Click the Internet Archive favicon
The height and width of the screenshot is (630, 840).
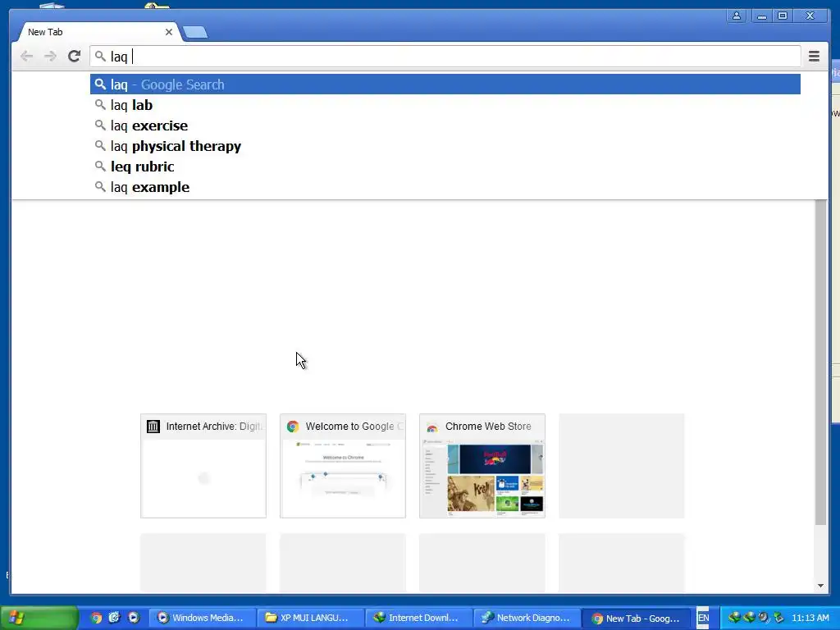pos(153,427)
